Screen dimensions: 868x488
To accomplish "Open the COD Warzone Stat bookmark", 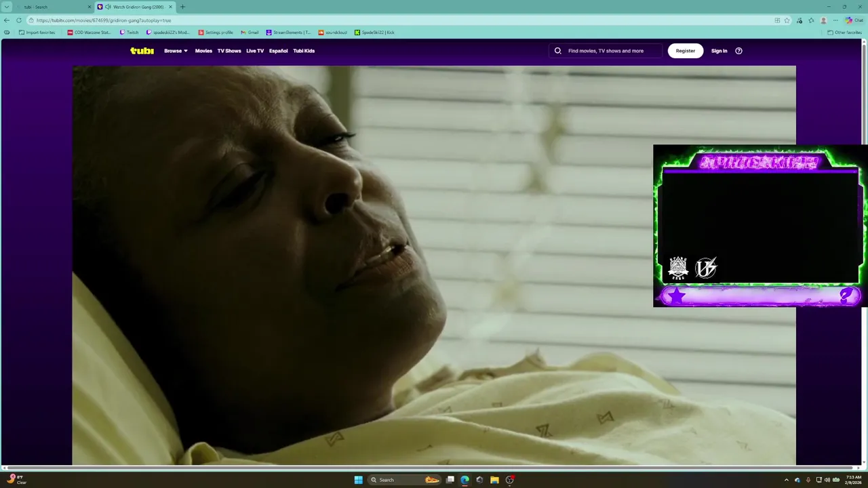I will [89, 33].
